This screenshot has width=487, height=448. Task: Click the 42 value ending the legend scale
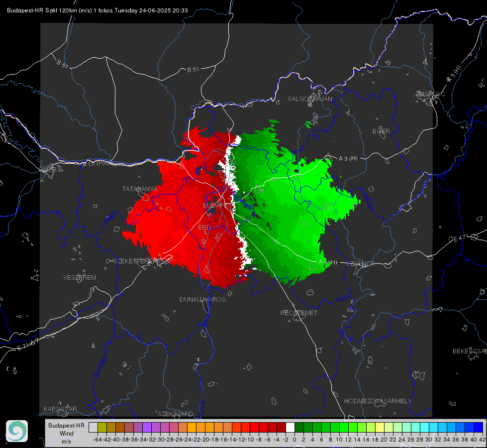pos(483,440)
